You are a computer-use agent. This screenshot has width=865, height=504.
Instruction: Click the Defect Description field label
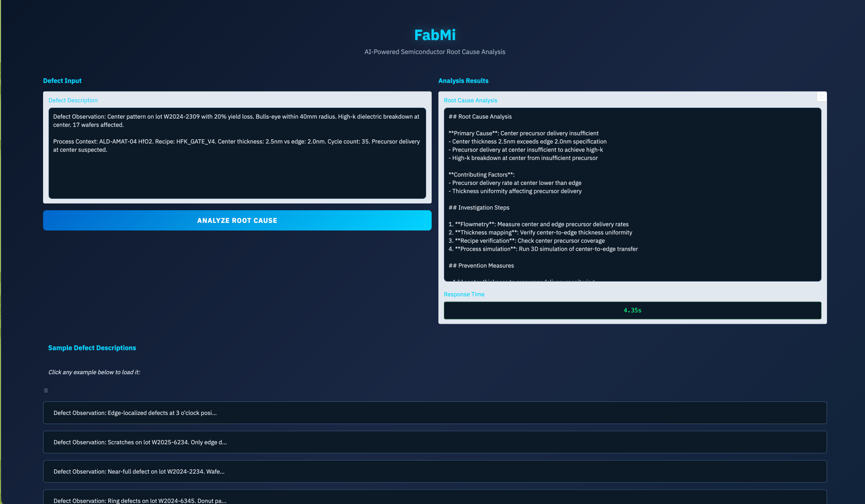click(x=73, y=100)
